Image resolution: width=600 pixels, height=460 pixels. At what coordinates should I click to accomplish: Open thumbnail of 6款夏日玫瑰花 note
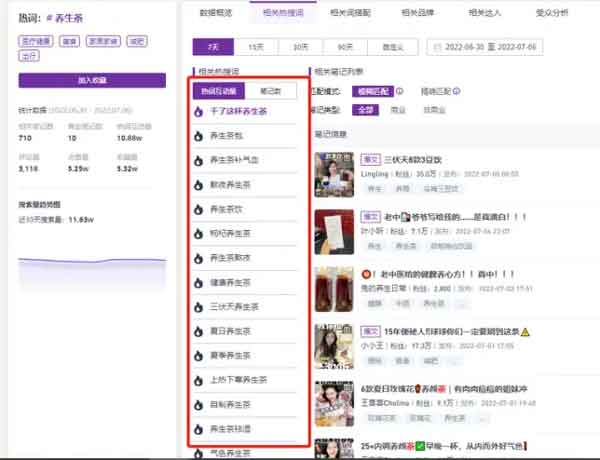pyautogui.click(x=334, y=404)
